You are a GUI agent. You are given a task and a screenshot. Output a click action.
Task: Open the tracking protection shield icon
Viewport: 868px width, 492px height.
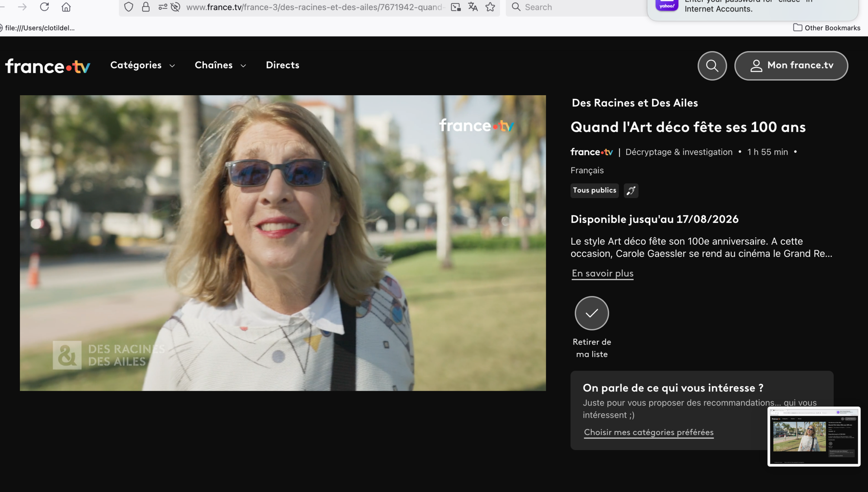pos(129,7)
